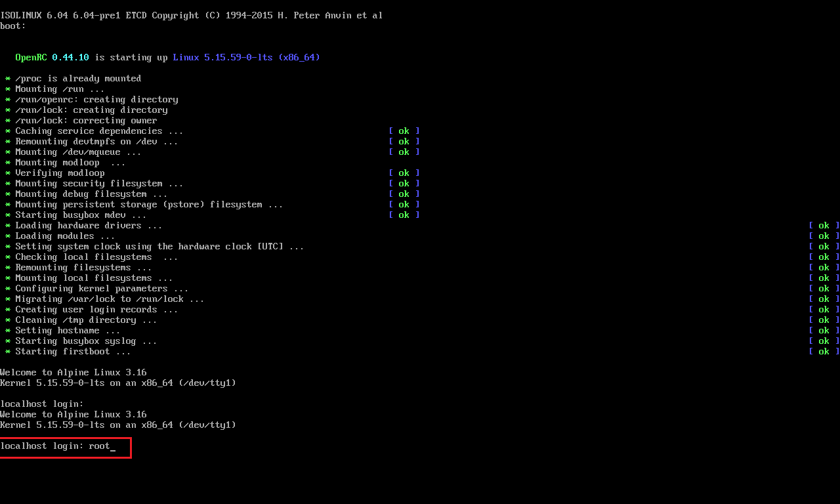Click the ok status for Creating user login records
Viewport: 840px width, 504px height.
point(824,310)
